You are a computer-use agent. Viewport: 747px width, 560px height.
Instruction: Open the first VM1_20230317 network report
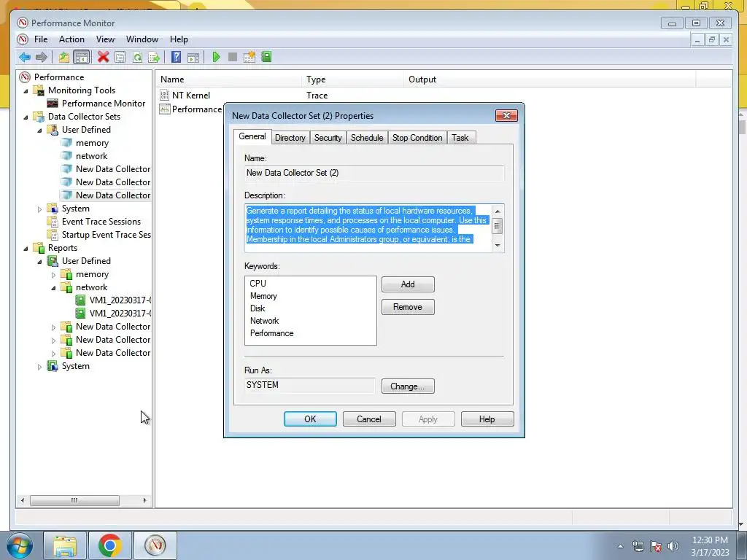tap(120, 300)
